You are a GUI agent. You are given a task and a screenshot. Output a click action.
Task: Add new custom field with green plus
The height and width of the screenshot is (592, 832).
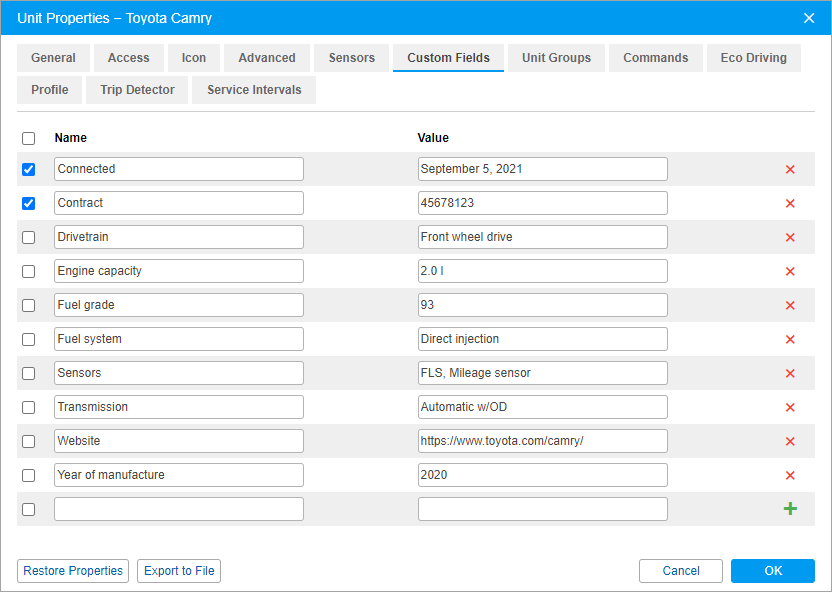tap(790, 509)
